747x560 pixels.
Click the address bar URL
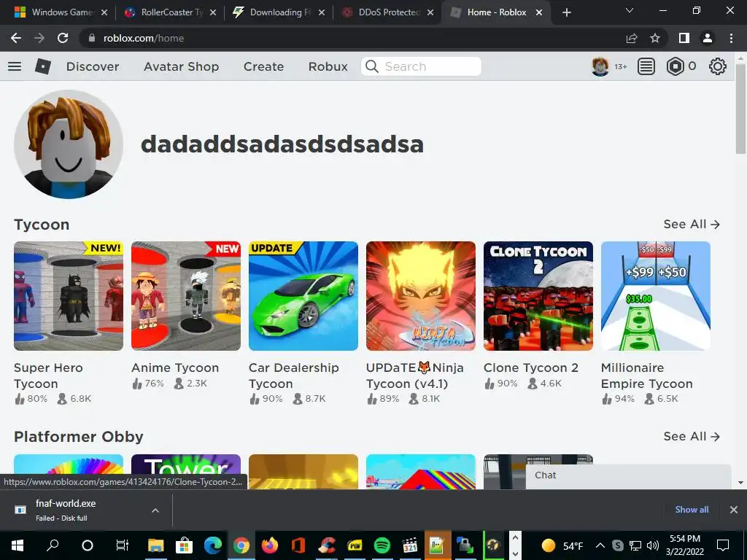[144, 38]
